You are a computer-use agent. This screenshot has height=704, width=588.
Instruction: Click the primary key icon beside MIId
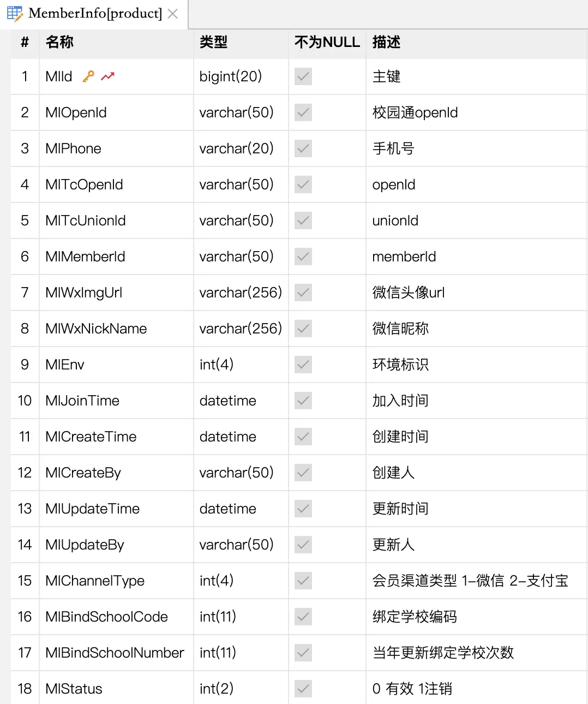pos(88,76)
